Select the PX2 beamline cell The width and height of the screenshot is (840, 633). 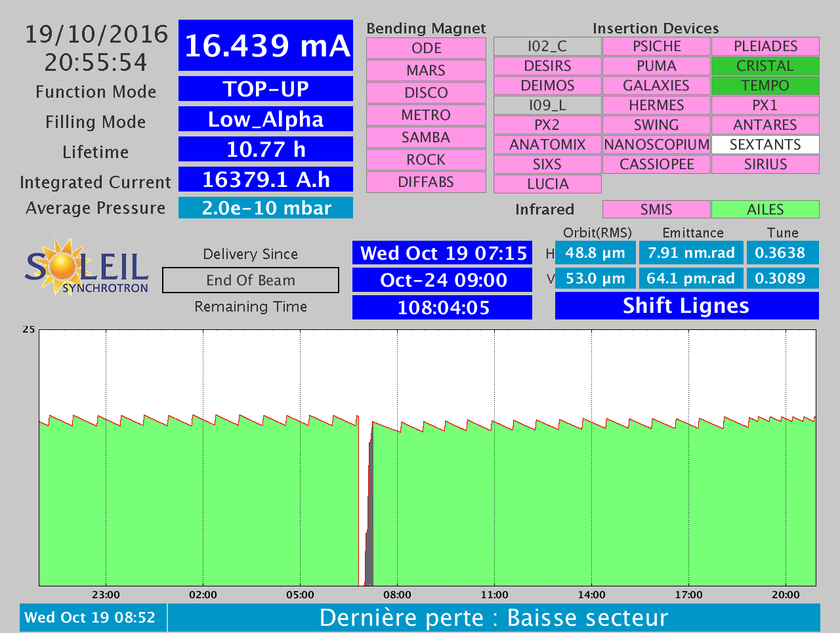coord(547,125)
